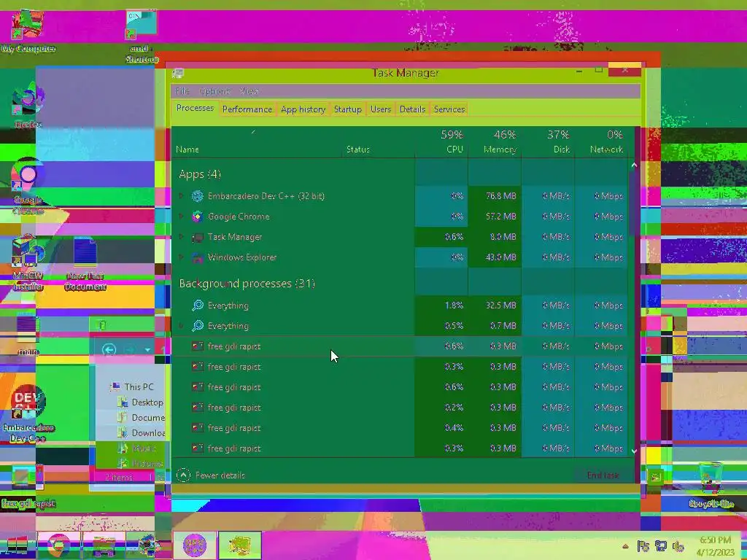747x560 pixels.
Task: Click the Recycle Bin desktop icon
Action: 711,485
